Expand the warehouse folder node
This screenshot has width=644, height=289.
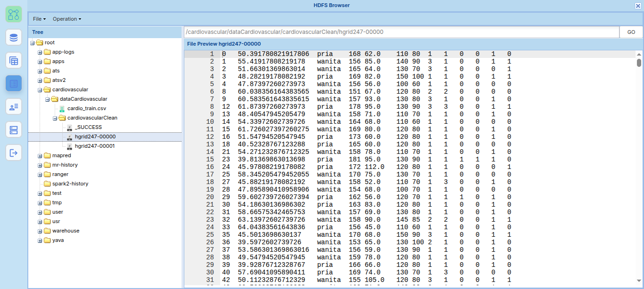[x=40, y=231]
